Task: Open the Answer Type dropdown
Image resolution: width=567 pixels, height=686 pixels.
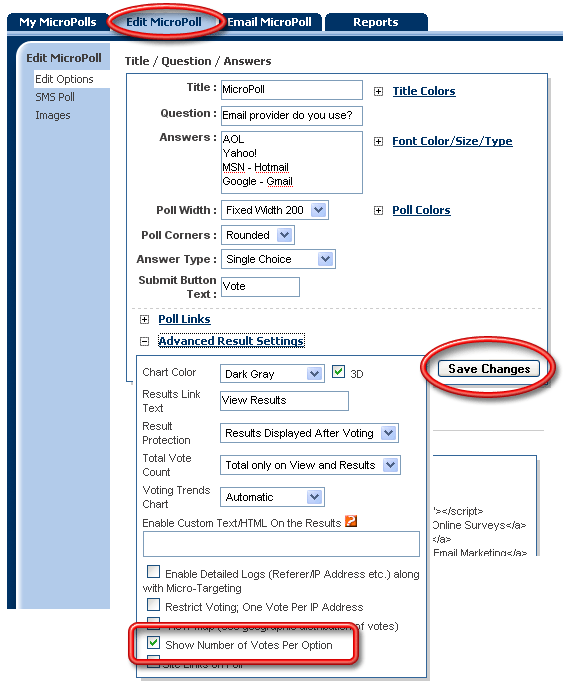Action: pos(278,259)
